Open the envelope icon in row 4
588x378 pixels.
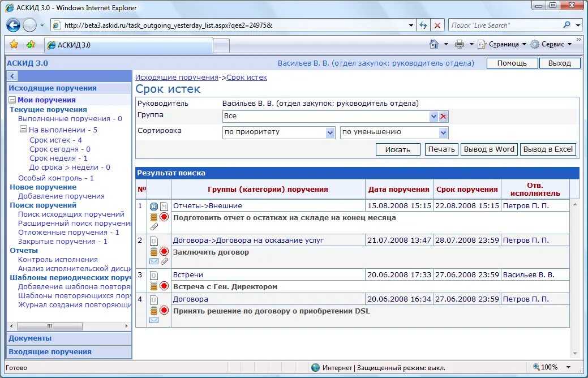tap(154, 320)
